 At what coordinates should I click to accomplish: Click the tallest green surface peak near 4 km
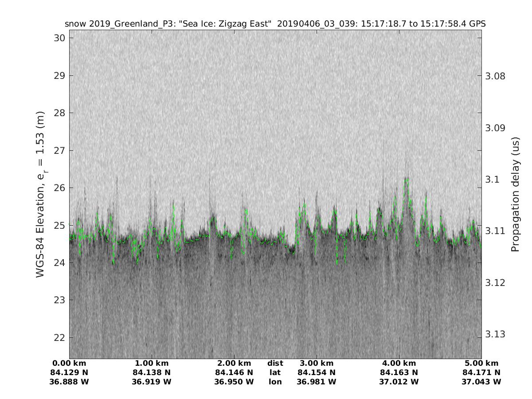406,179
